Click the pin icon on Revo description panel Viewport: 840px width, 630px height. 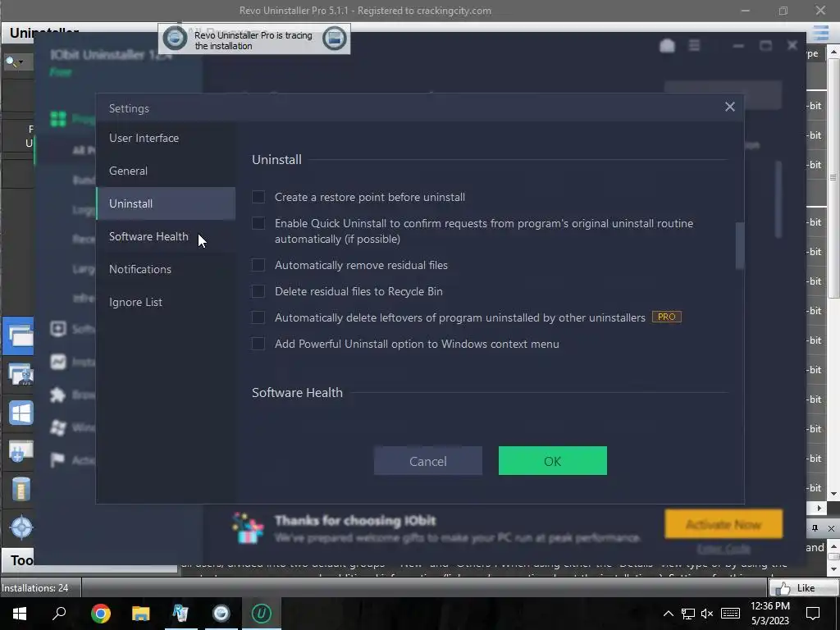tap(815, 528)
